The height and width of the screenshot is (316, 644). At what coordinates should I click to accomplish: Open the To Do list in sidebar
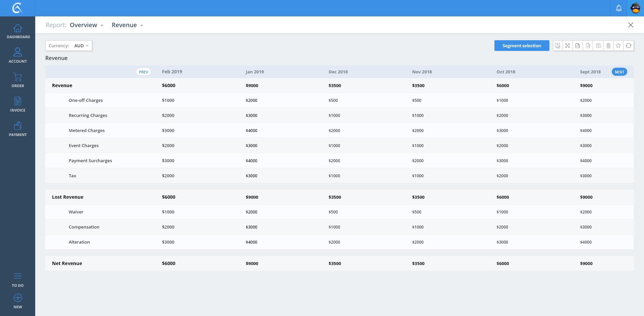tap(18, 279)
